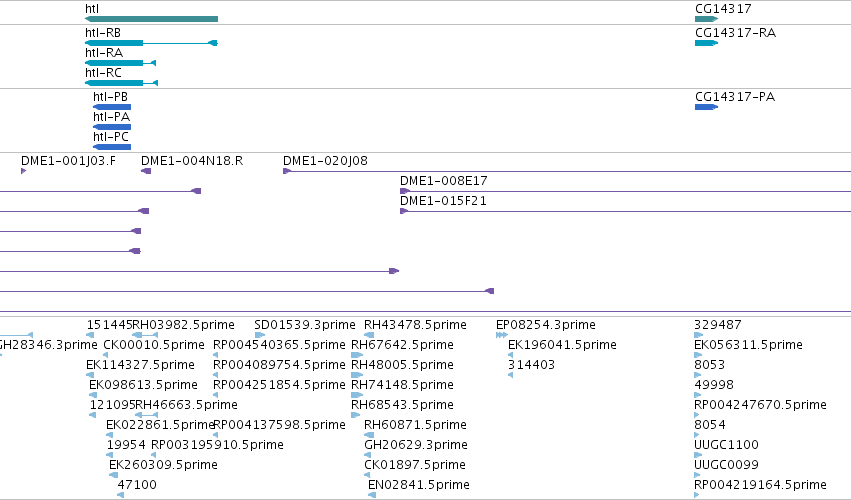Select the RP004247670.5prime EST arrow
The image size is (851, 500).
pyautogui.click(x=697, y=415)
